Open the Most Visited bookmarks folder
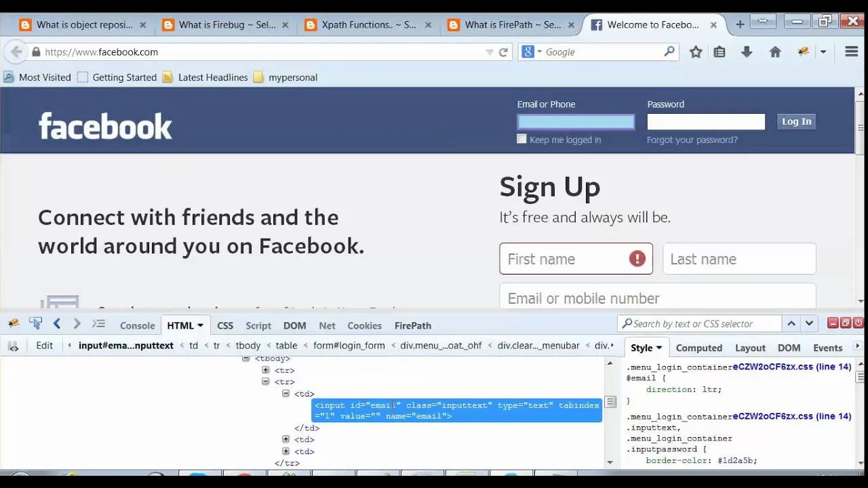868x488 pixels. 37,77
